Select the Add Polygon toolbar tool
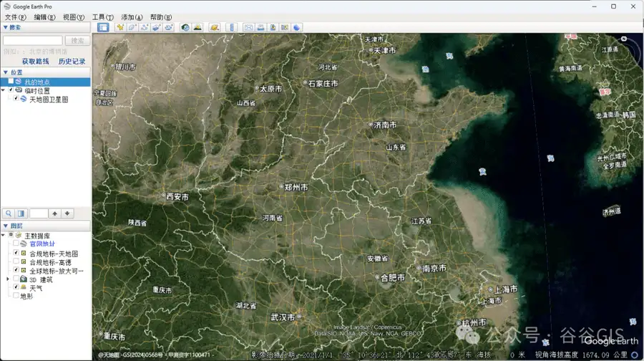Viewport: 644px width, 361px height. click(x=132, y=27)
